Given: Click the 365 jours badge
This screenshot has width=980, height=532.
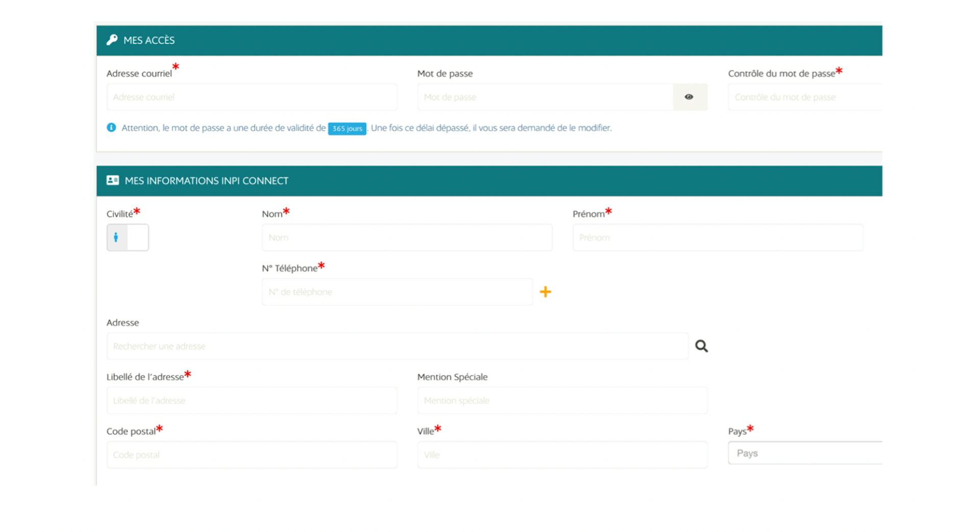Looking at the screenshot, I should tap(347, 129).
